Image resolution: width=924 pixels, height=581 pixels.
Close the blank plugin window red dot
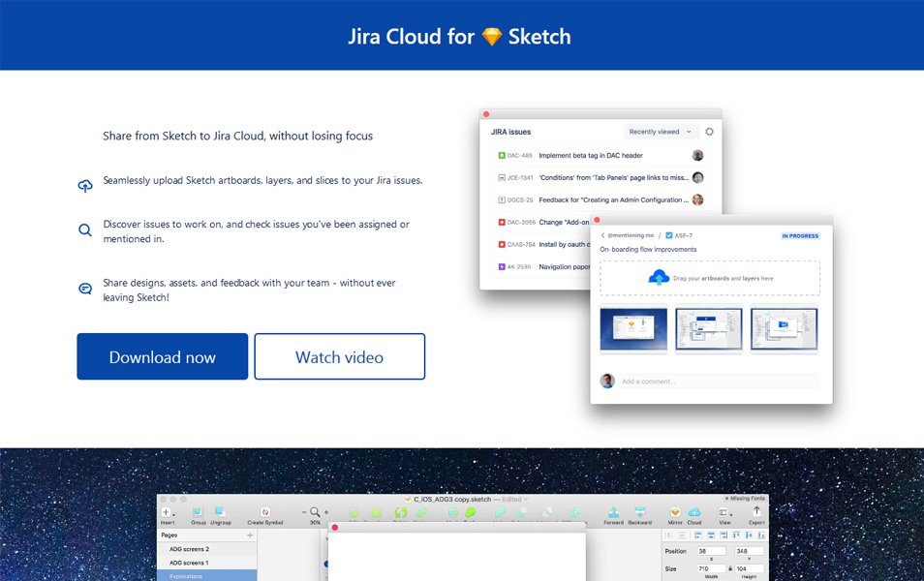click(x=335, y=528)
